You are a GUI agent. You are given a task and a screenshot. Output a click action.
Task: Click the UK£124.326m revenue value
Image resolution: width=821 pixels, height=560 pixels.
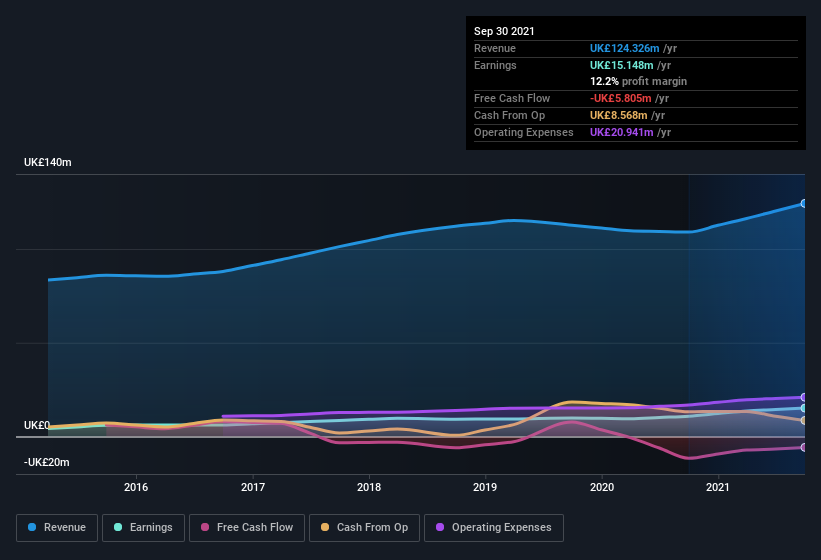point(625,48)
